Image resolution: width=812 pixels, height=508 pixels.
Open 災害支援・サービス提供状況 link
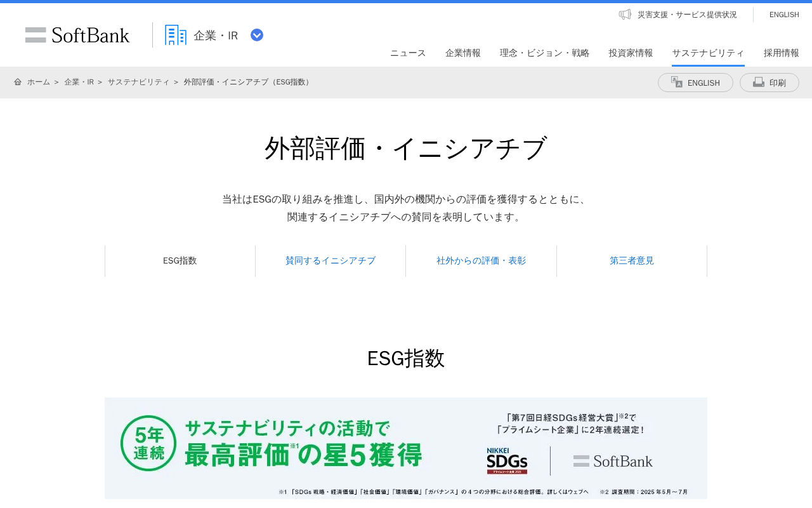[x=687, y=15]
